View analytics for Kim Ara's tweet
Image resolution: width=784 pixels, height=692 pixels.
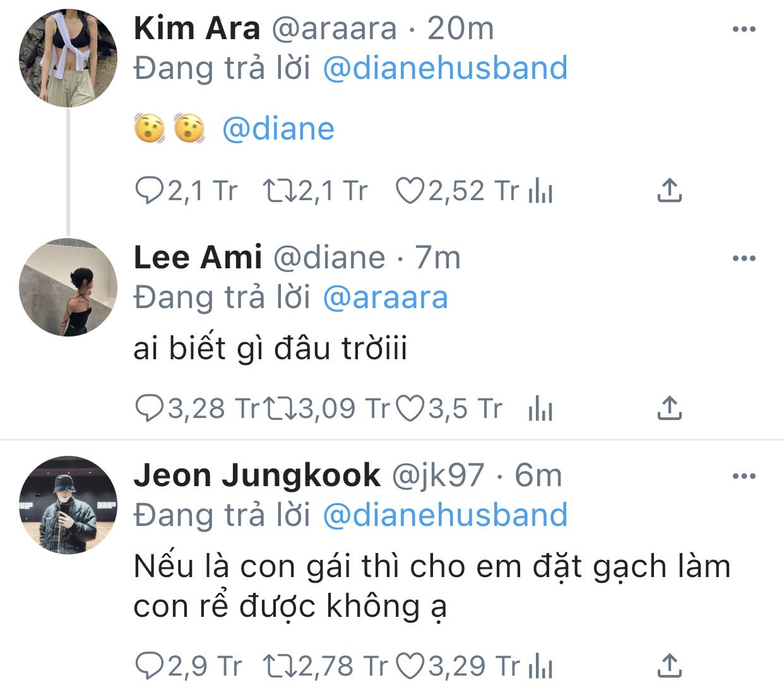[x=540, y=191]
